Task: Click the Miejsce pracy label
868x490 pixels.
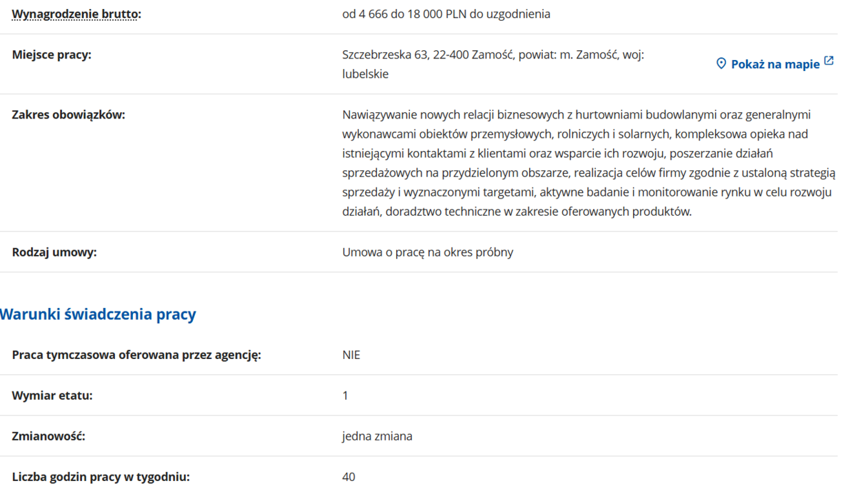Action: [x=52, y=54]
